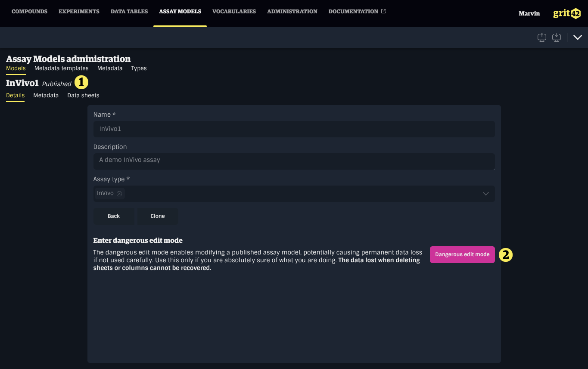
Task: Expand the toolbar chevron menu
Action: click(578, 37)
